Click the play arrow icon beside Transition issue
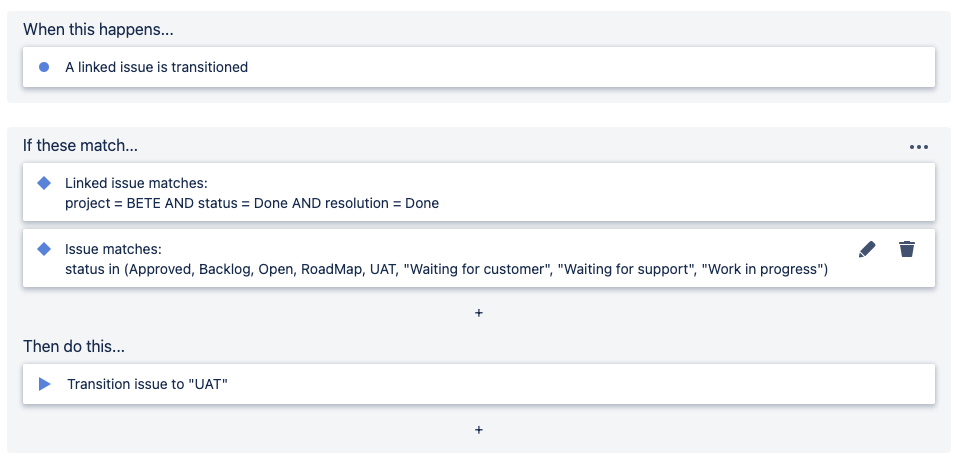Screen dimensions: 963x464 [44, 384]
